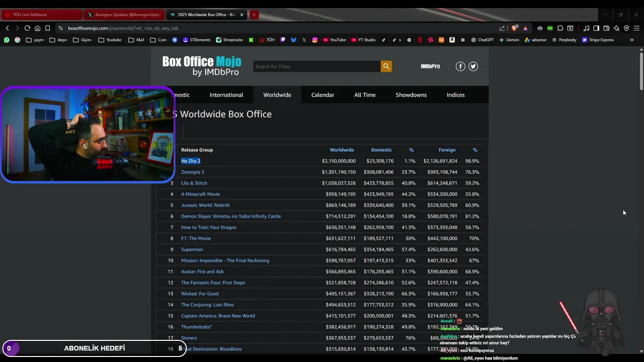Open the Twitch bookmark icon
Viewport: 644px width, 362px height.
tap(283, 40)
